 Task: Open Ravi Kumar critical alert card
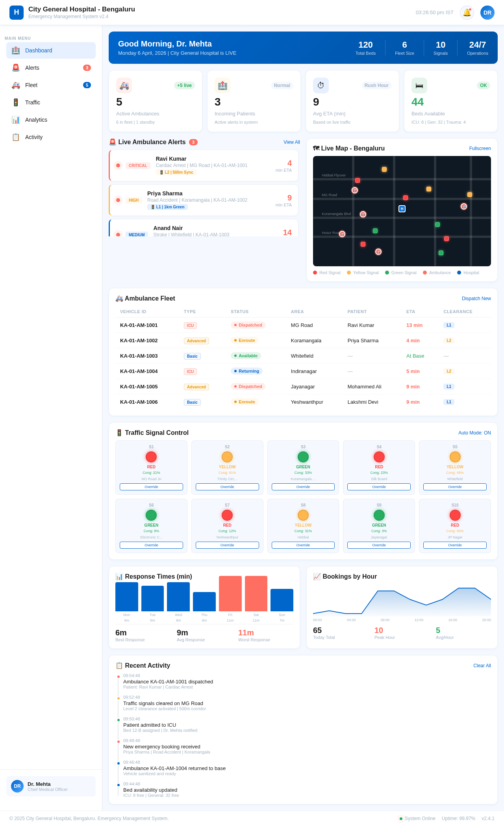[204, 165]
